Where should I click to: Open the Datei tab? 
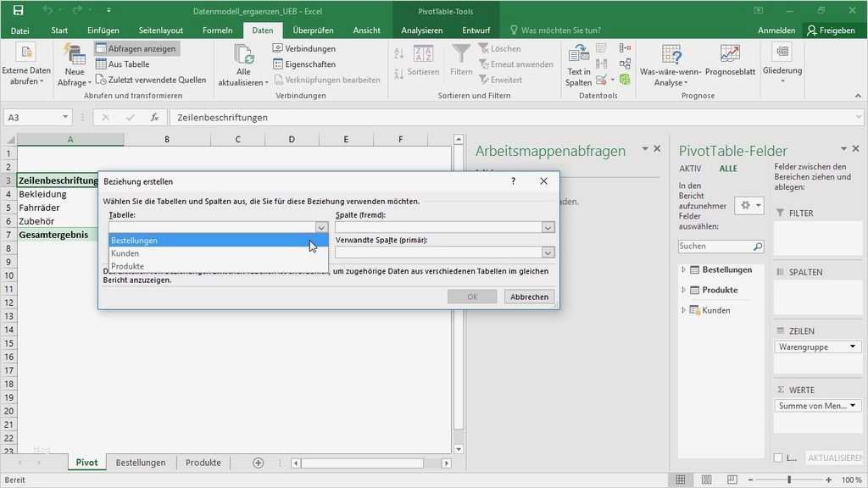[x=20, y=30]
